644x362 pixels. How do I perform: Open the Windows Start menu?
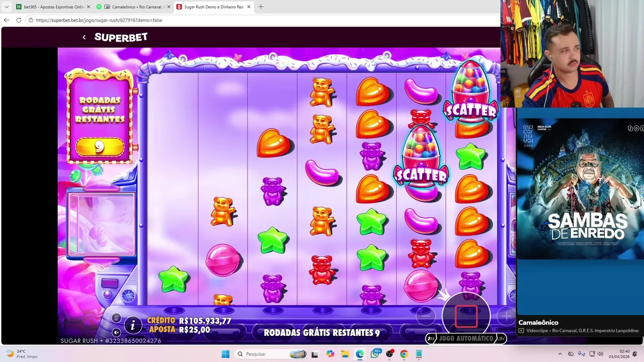click(225, 354)
